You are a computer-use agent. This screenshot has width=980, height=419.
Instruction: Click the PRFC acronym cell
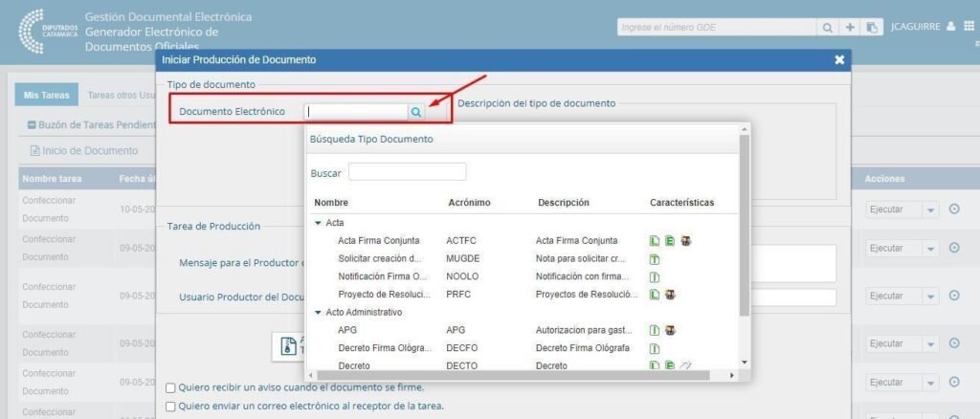[458, 294]
